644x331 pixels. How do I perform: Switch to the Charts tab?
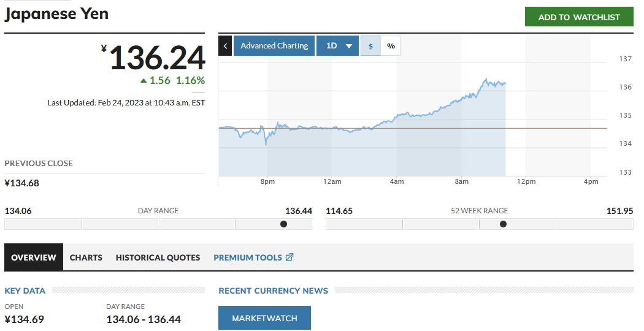tap(86, 257)
